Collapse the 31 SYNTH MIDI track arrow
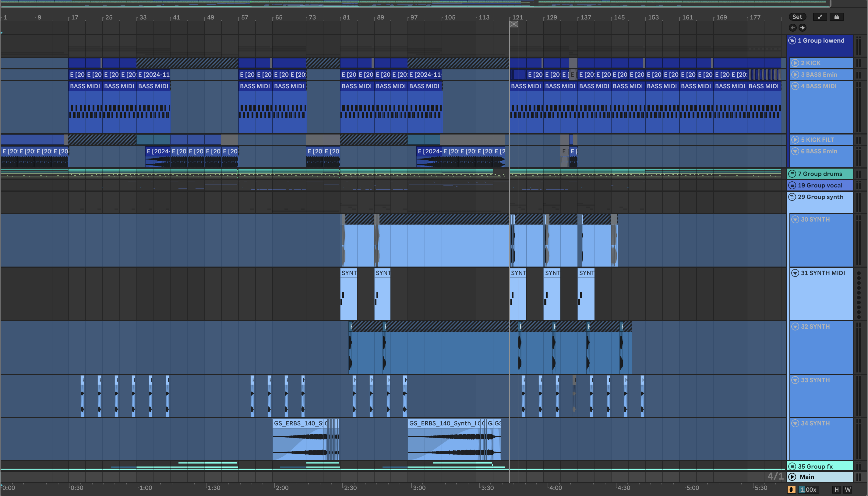The width and height of the screenshot is (868, 496). click(x=795, y=273)
